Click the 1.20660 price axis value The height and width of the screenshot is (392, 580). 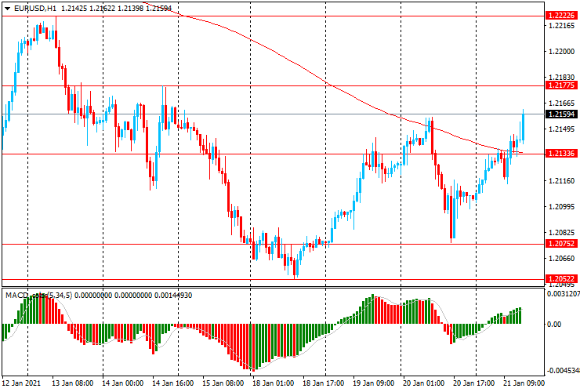coord(562,259)
